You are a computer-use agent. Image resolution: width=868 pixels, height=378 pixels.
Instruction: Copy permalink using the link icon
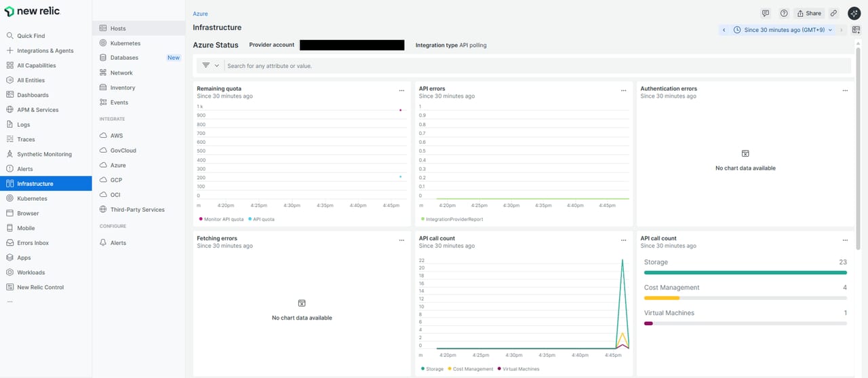click(x=833, y=14)
